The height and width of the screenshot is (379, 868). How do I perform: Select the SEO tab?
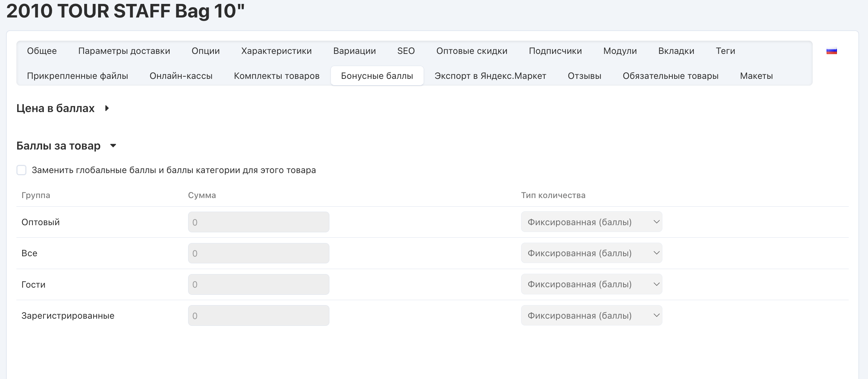(x=406, y=51)
